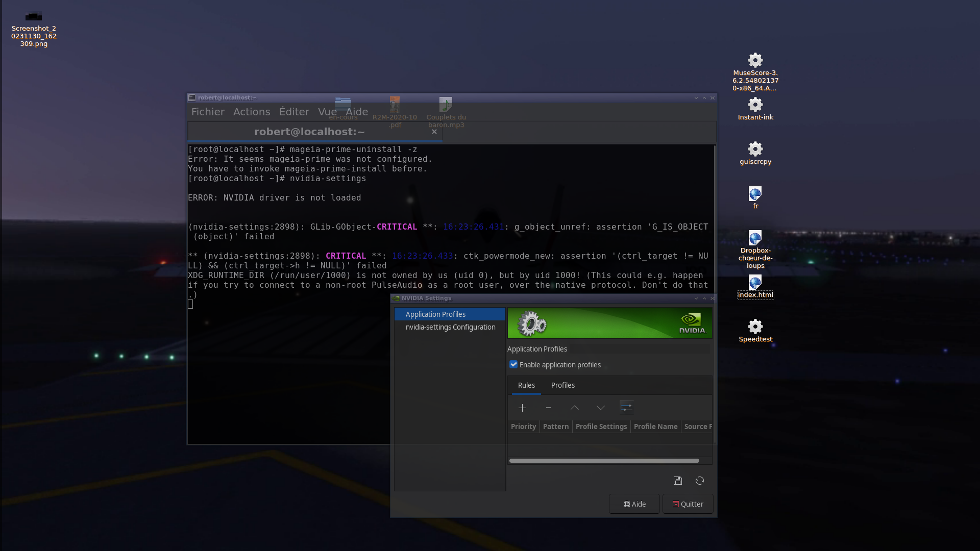Move rule up with the up-chevron icon
This screenshot has width=980, height=551.
pos(575,408)
